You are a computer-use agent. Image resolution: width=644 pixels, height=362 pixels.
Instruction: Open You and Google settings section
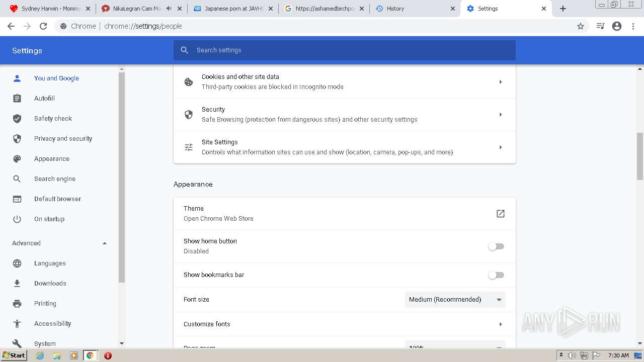56,78
